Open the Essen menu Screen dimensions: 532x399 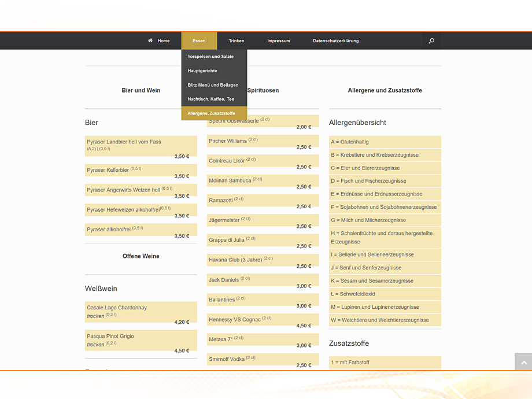[x=199, y=40]
